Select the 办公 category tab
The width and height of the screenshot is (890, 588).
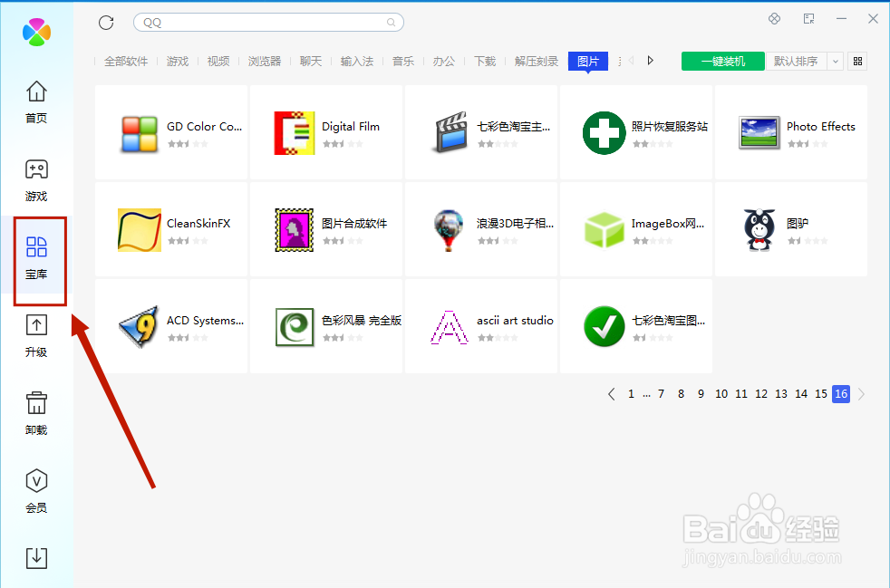444,62
